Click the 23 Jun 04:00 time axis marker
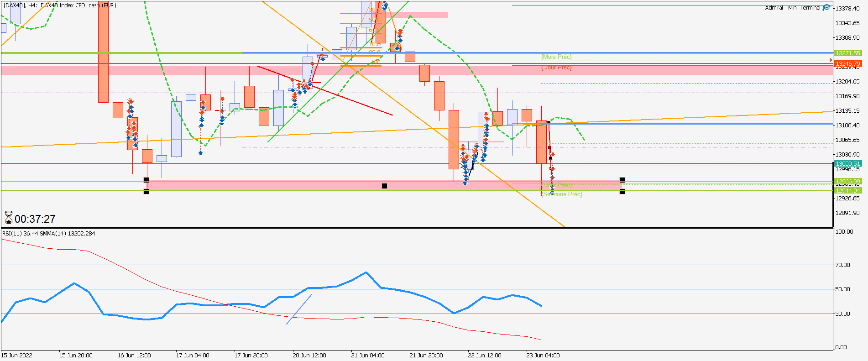The height and width of the screenshot is (361, 868). [543, 355]
